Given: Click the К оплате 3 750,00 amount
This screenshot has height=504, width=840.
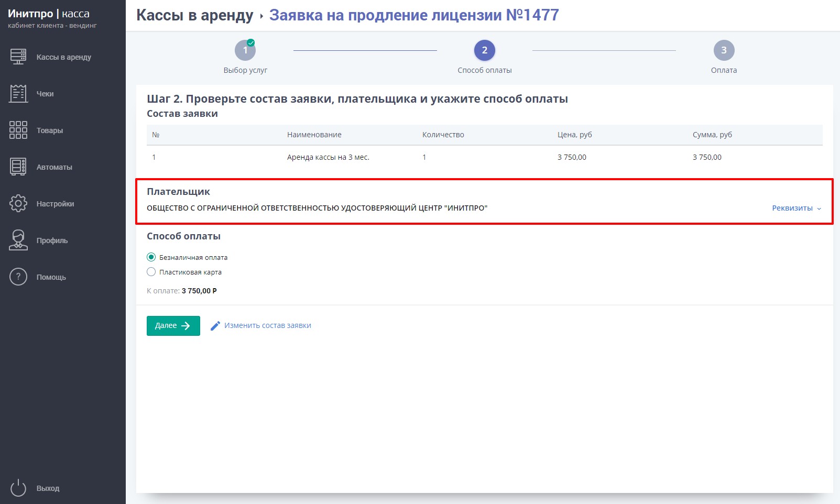Looking at the screenshot, I should point(199,291).
